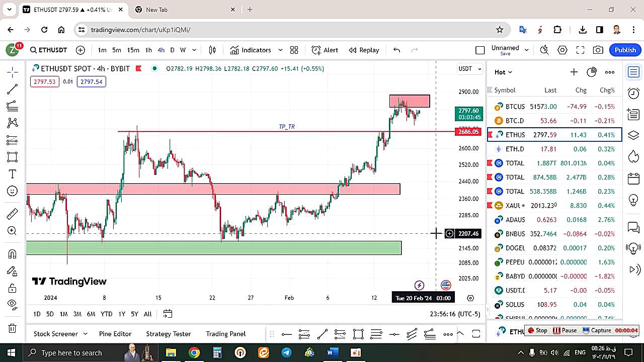This screenshot has width=644, height=362.
Task: Open watchlist three-dots menu
Action: pos(610,72)
